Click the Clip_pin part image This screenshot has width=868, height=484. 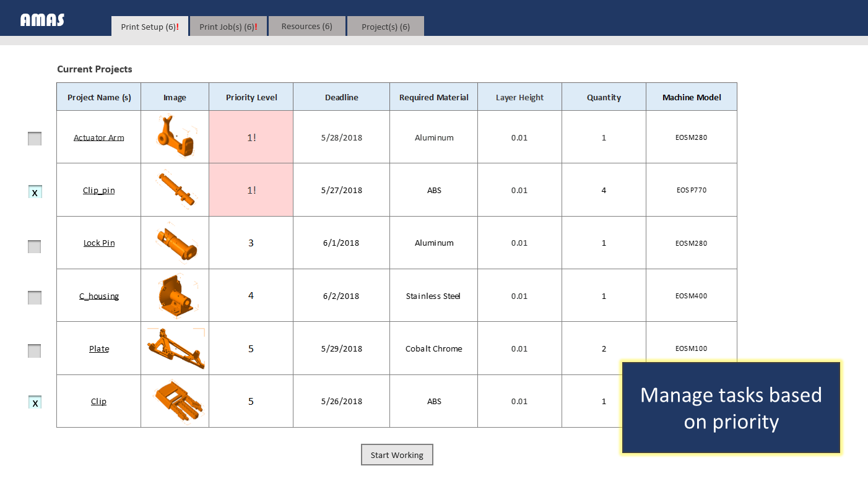(x=175, y=189)
